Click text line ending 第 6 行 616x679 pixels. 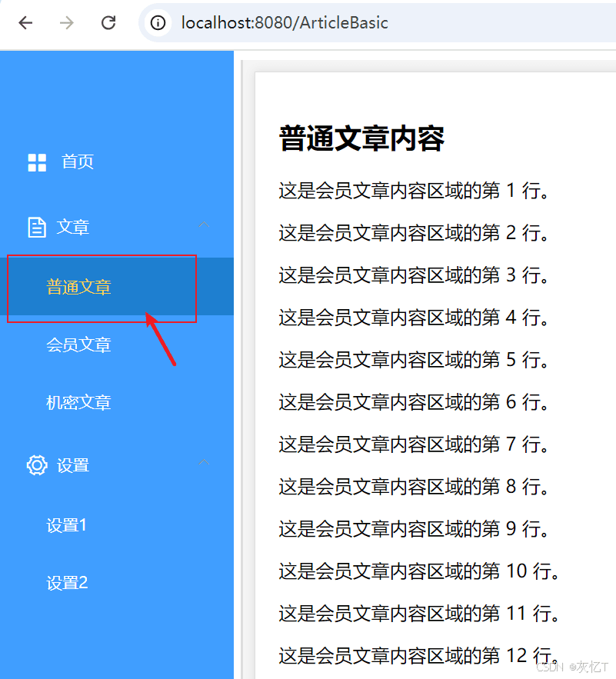(414, 402)
